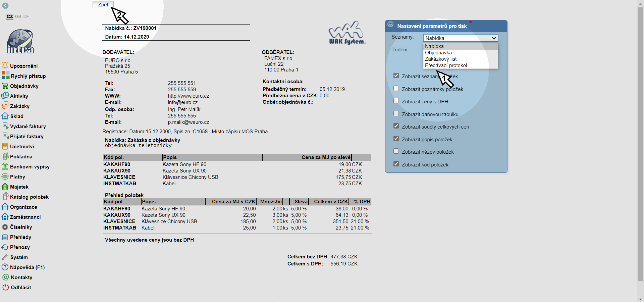Click the info@euro.cz email
This screenshot has height=302, width=644.
183,102
